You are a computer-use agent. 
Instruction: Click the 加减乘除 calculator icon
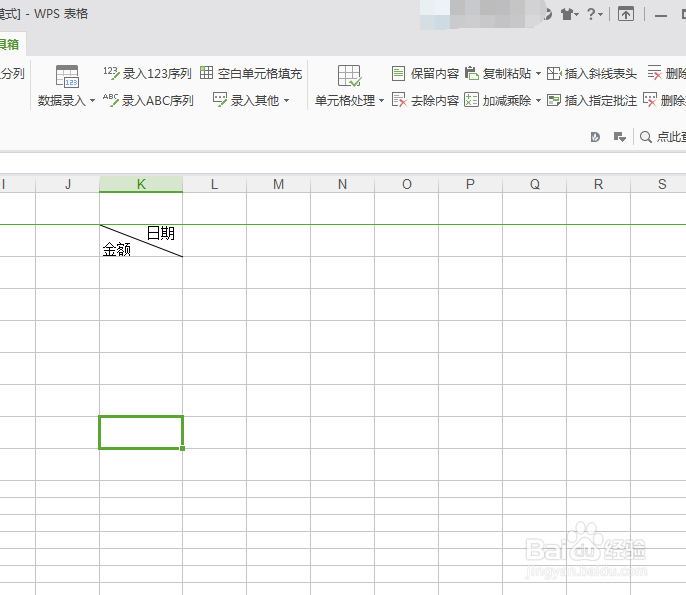[471, 100]
